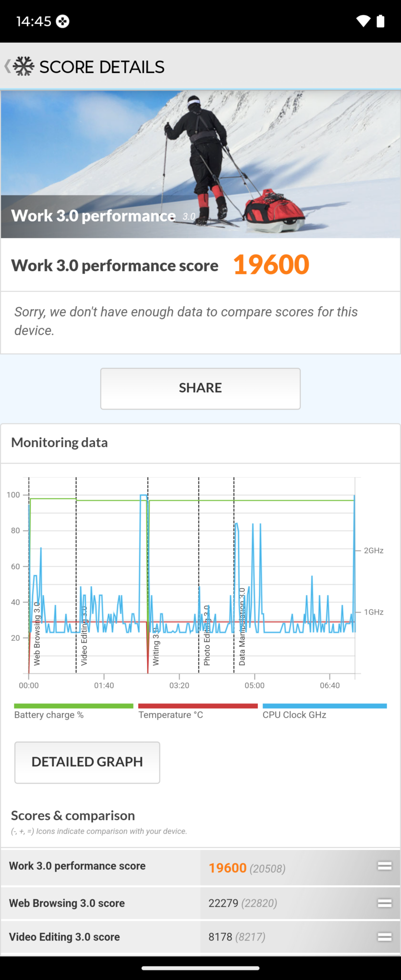This screenshot has height=980, width=401.
Task: Tap the equals icon on Web Browsing row
Action: pos(385,903)
